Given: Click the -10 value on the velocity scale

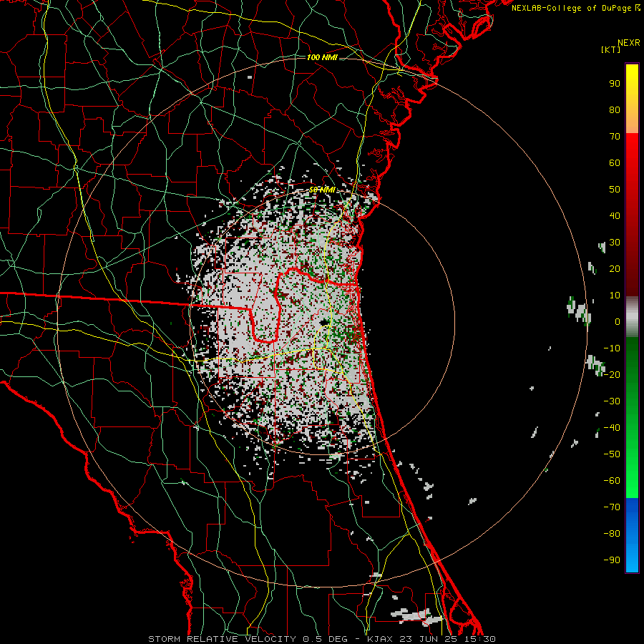Looking at the screenshot, I should point(612,348).
